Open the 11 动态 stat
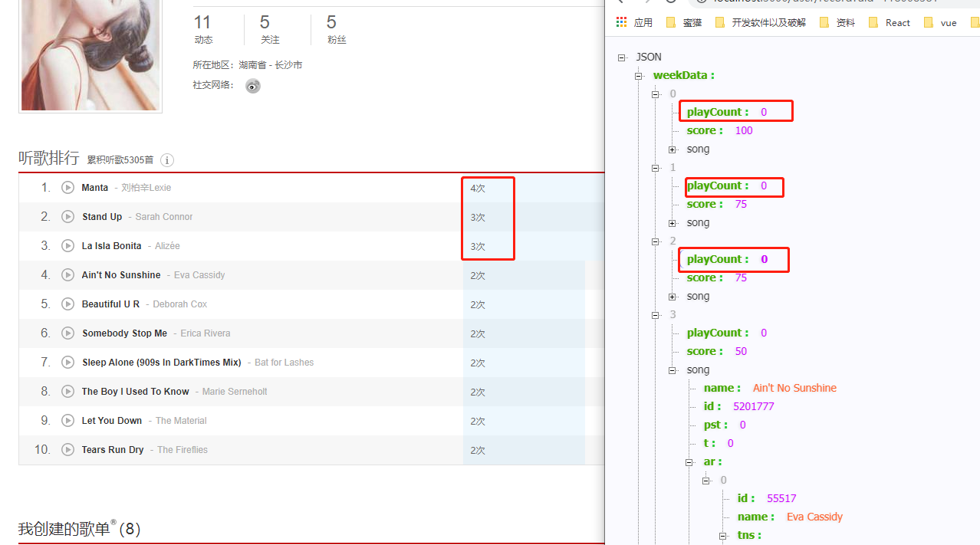The width and height of the screenshot is (980, 545). coord(203,29)
